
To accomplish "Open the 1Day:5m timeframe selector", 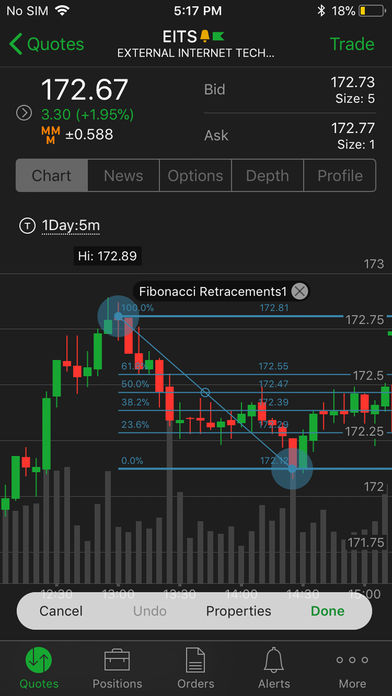I will (71, 226).
